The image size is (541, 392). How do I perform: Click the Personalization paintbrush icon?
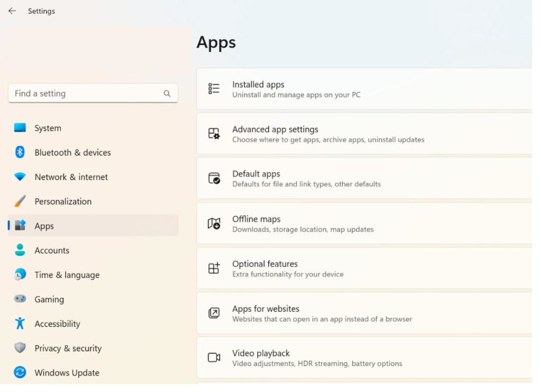[20, 201]
